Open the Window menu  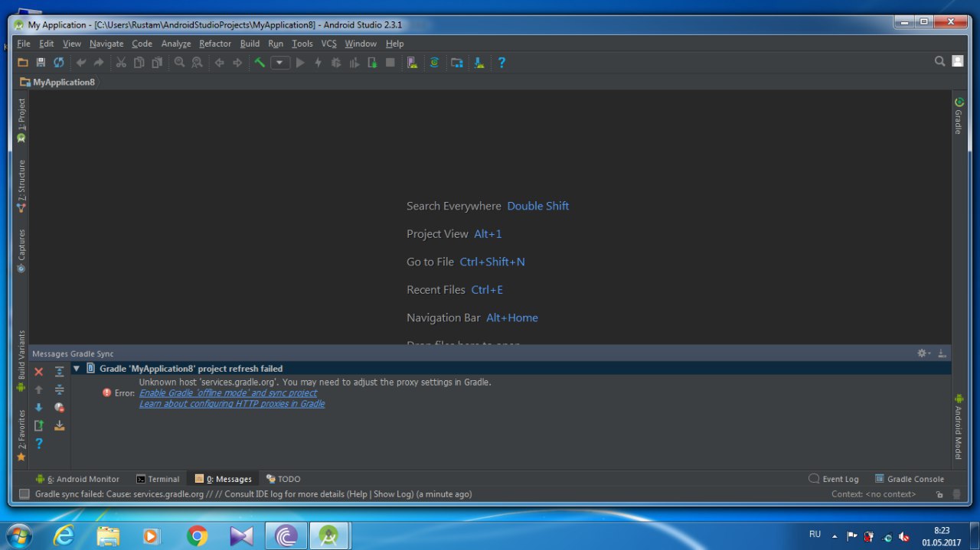(x=361, y=44)
